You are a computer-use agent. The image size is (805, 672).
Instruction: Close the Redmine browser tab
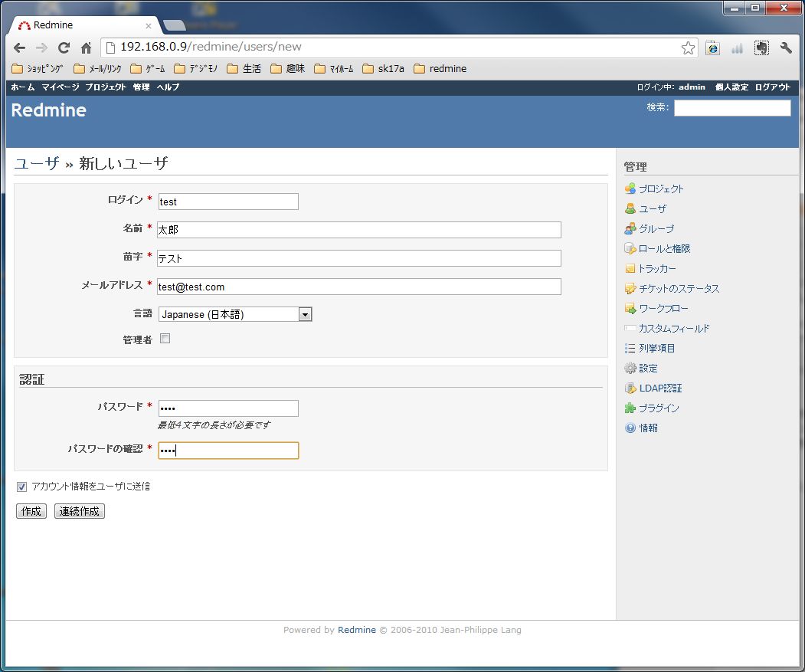click(x=149, y=26)
